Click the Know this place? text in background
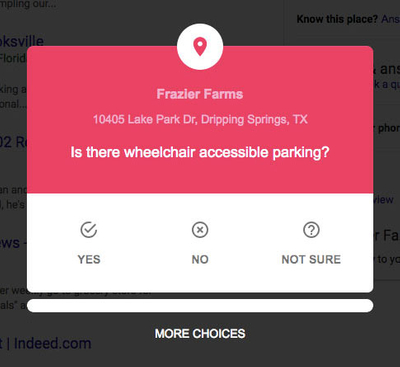 (337, 19)
